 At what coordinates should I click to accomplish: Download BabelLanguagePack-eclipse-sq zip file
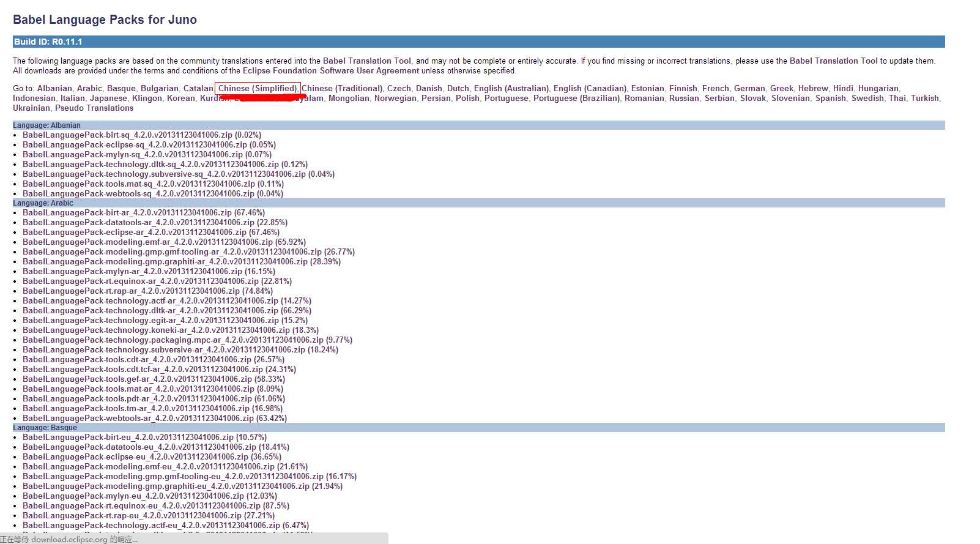point(135,144)
